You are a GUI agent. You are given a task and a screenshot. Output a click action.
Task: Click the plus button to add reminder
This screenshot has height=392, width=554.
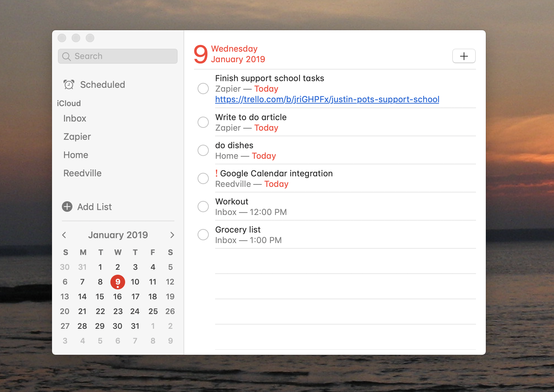coord(464,56)
